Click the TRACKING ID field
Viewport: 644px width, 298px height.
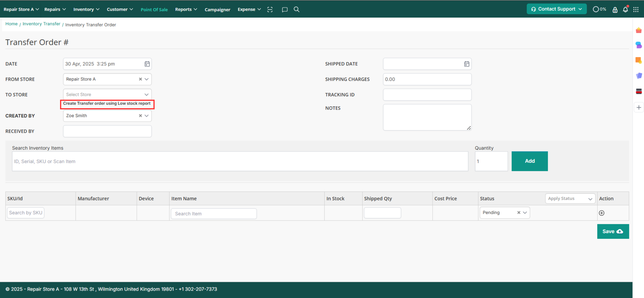tap(427, 95)
